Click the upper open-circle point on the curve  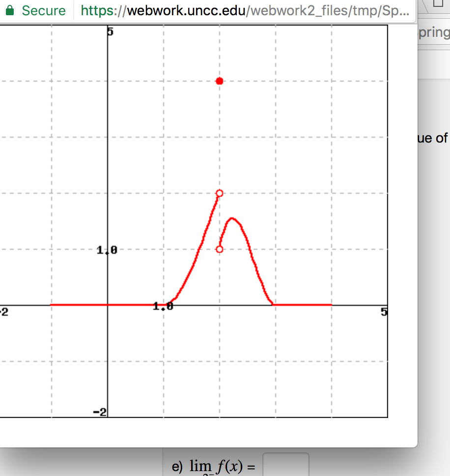point(219,193)
